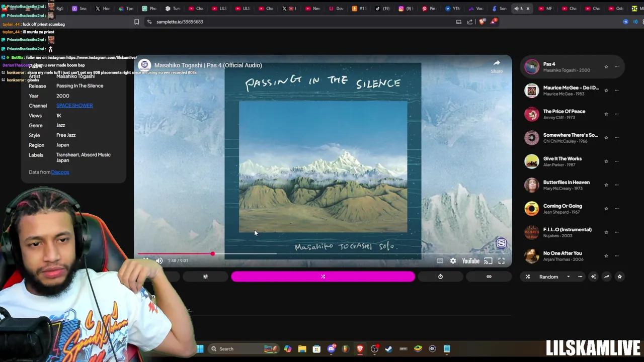Click the Brave shields icon in address bar

pyautogui.click(x=482, y=22)
